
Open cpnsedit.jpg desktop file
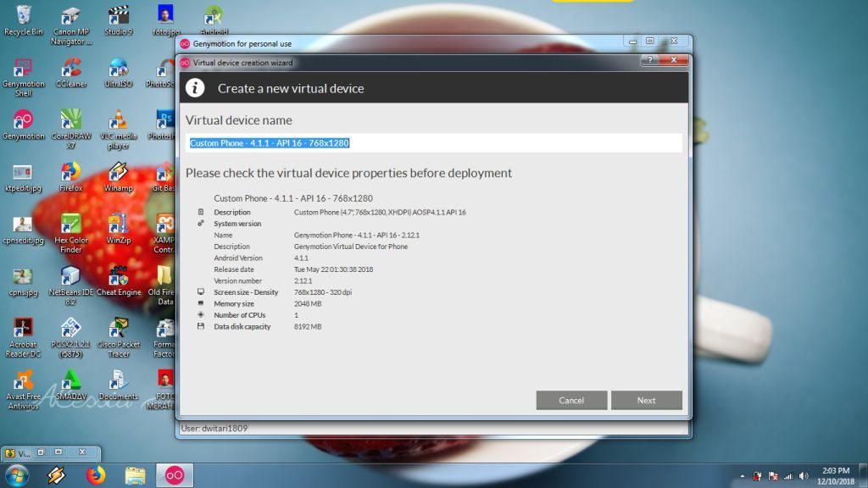coord(23,229)
